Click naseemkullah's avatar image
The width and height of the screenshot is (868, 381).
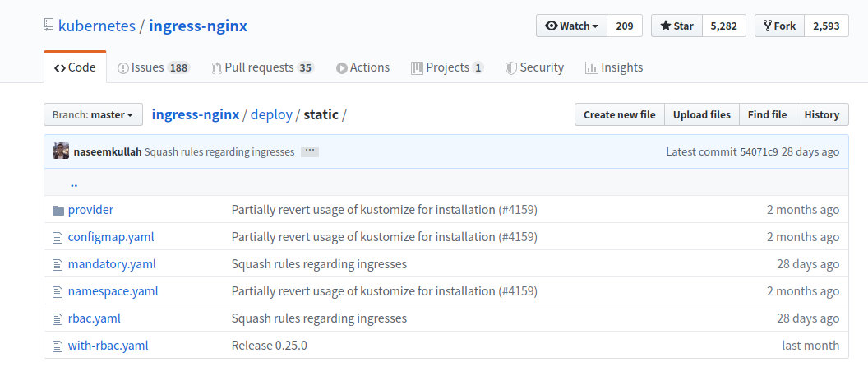pyautogui.click(x=61, y=151)
